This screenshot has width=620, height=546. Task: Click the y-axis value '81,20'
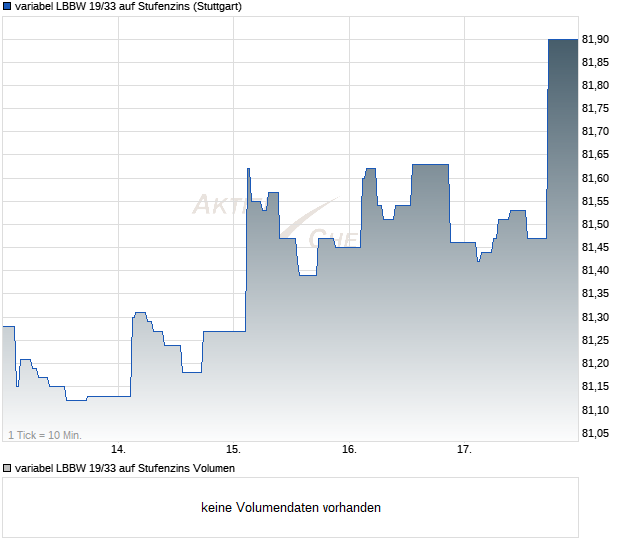[595, 363]
